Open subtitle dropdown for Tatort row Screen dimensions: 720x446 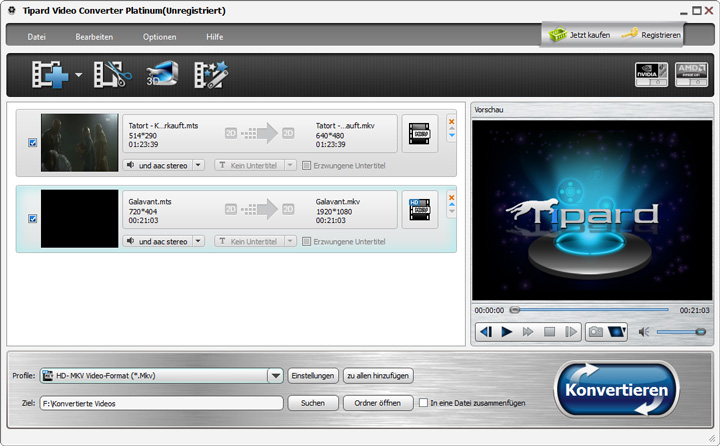pyautogui.click(x=290, y=165)
